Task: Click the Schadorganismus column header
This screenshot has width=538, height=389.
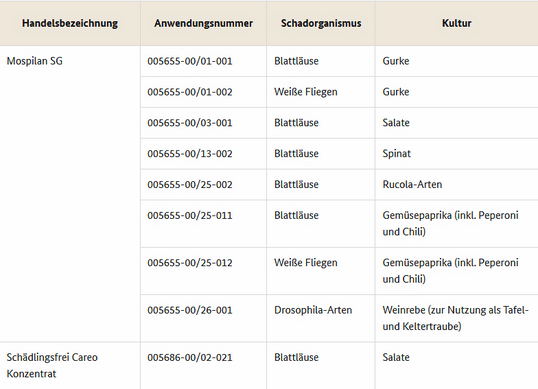Action: (321, 23)
